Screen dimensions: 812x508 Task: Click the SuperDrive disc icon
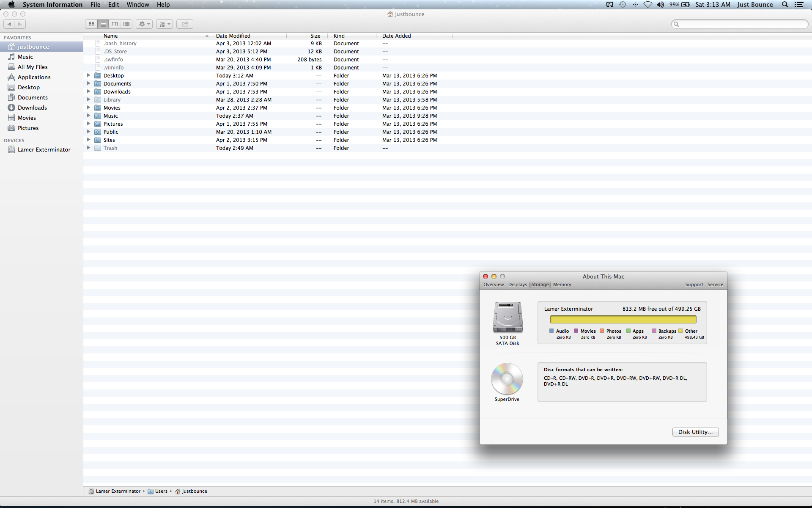coord(507,379)
